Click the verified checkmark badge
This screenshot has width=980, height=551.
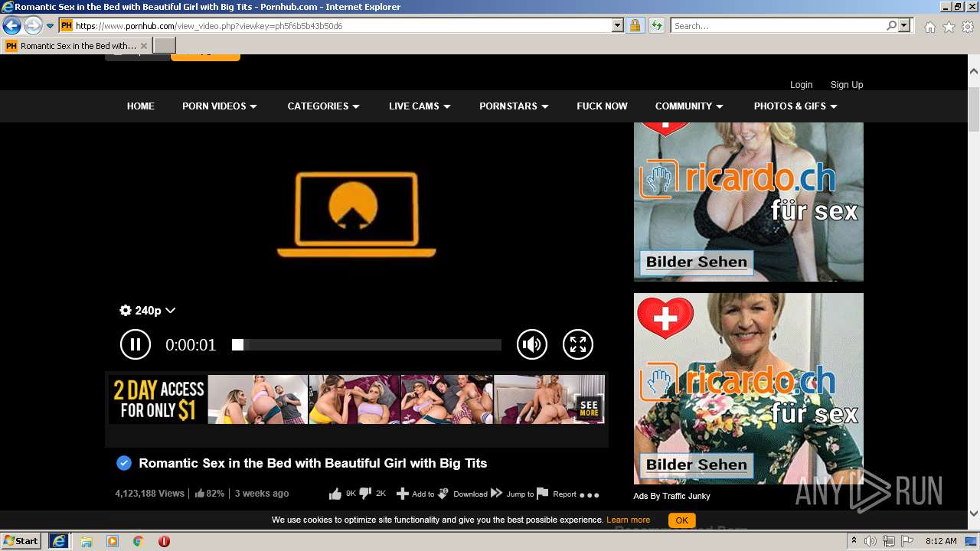click(x=124, y=463)
